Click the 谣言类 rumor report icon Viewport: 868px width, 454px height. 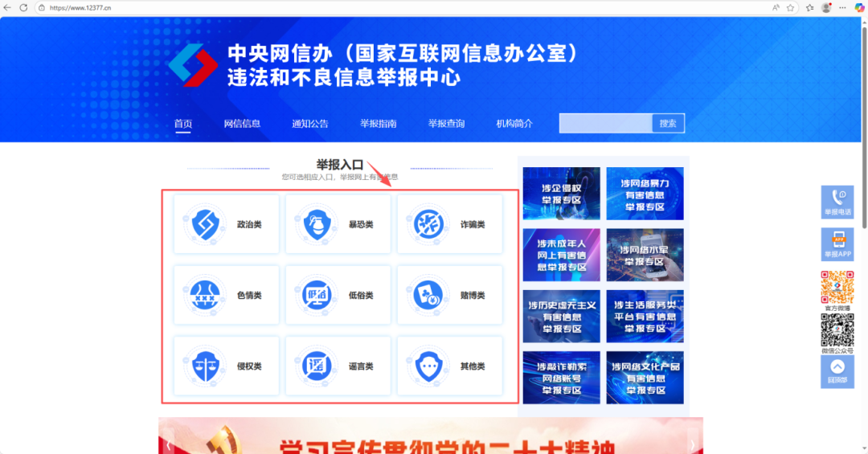[x=316, y=366]
